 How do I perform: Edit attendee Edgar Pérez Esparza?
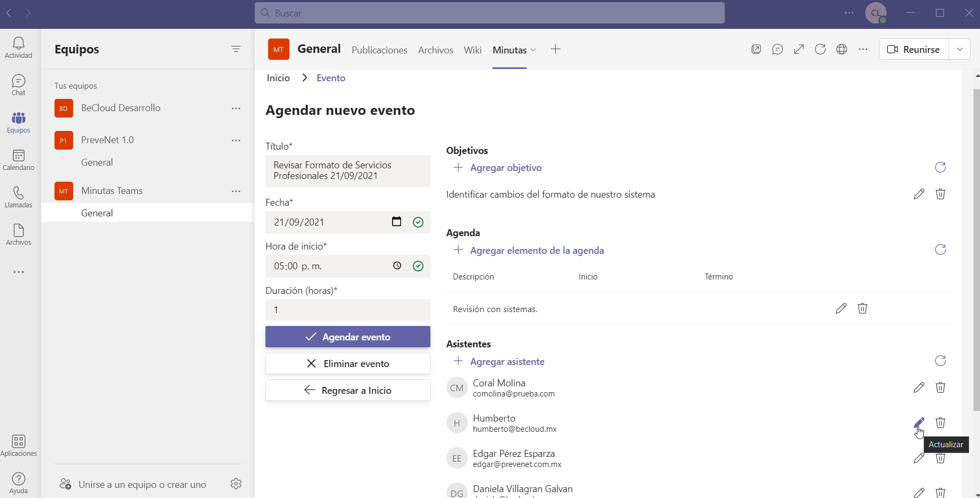point(919,458)
